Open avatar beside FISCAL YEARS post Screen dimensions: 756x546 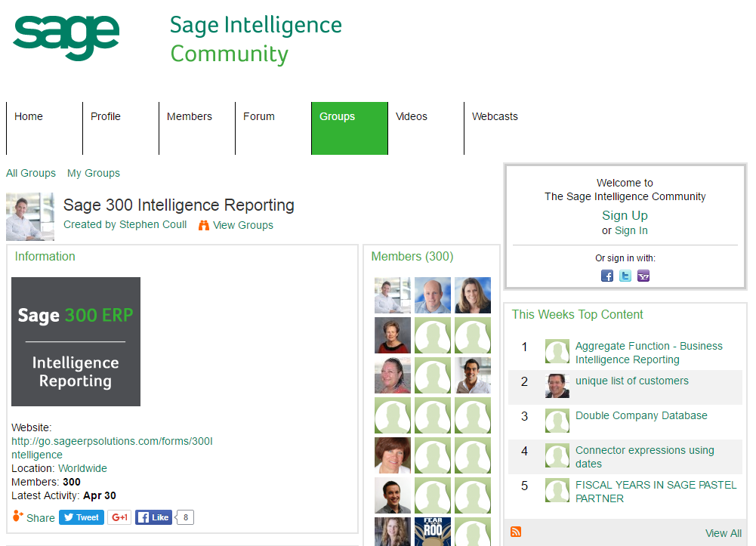coord(557,489)
